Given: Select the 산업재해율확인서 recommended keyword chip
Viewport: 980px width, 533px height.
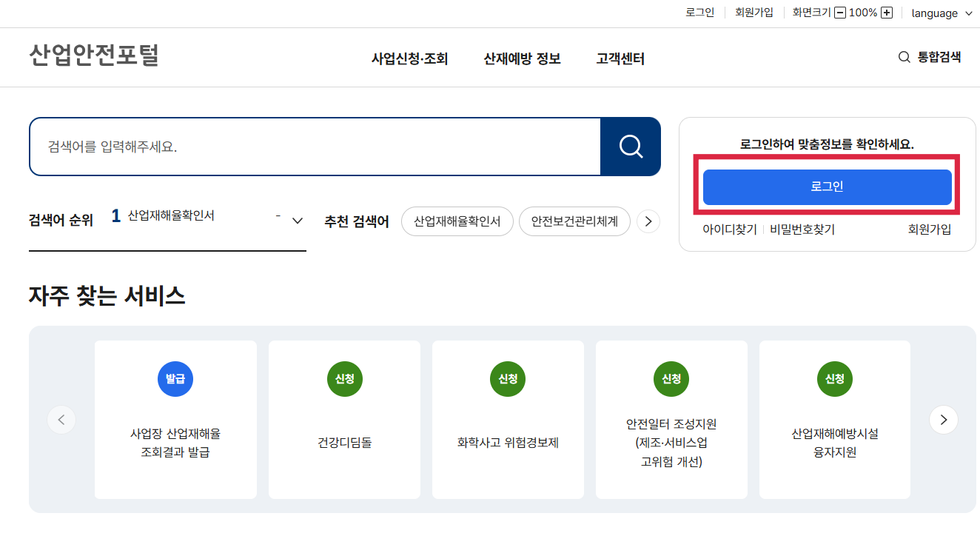Looking at the screenshot, I should coord(457,221).
